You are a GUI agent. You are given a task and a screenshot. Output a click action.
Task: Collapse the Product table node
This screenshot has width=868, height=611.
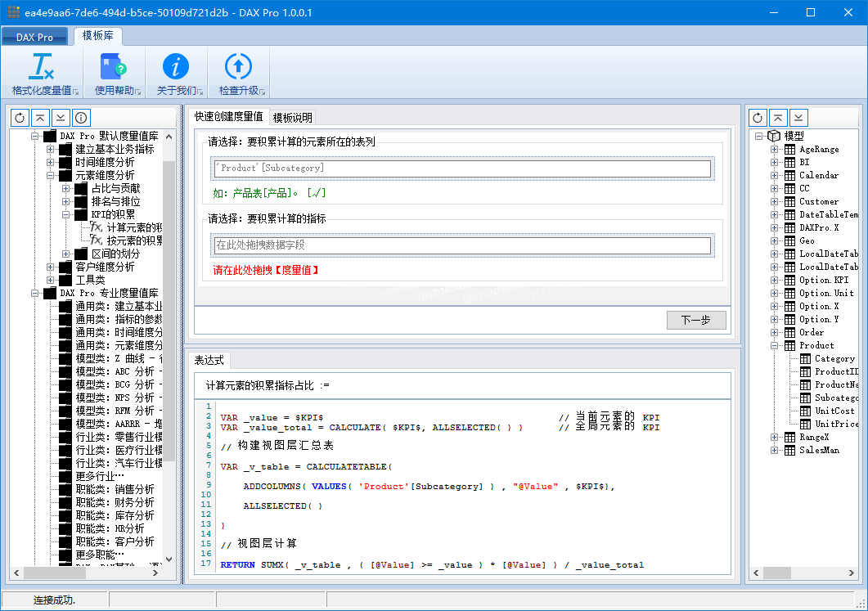(x=774, y=346)
